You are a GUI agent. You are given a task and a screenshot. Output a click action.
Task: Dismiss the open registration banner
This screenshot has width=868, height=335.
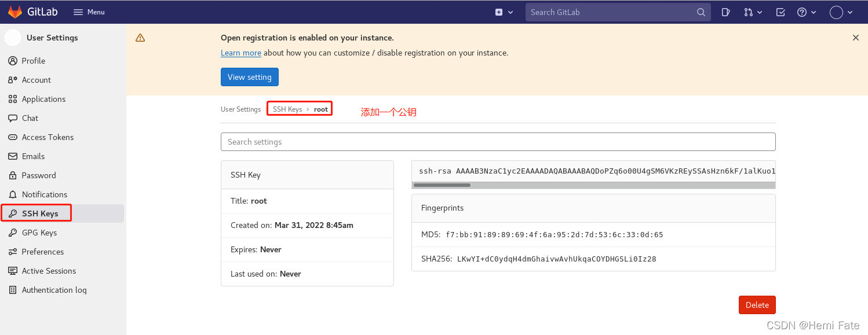coord(856,38)
